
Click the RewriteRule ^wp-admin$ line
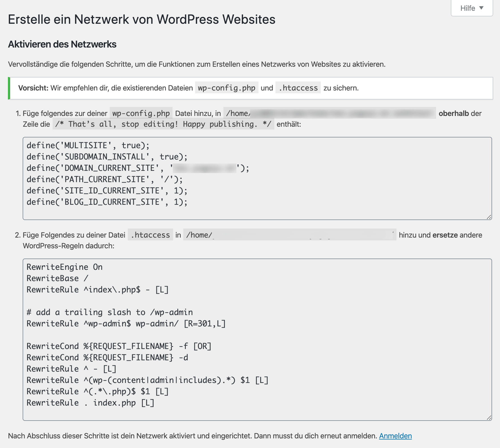coord(126,324)
